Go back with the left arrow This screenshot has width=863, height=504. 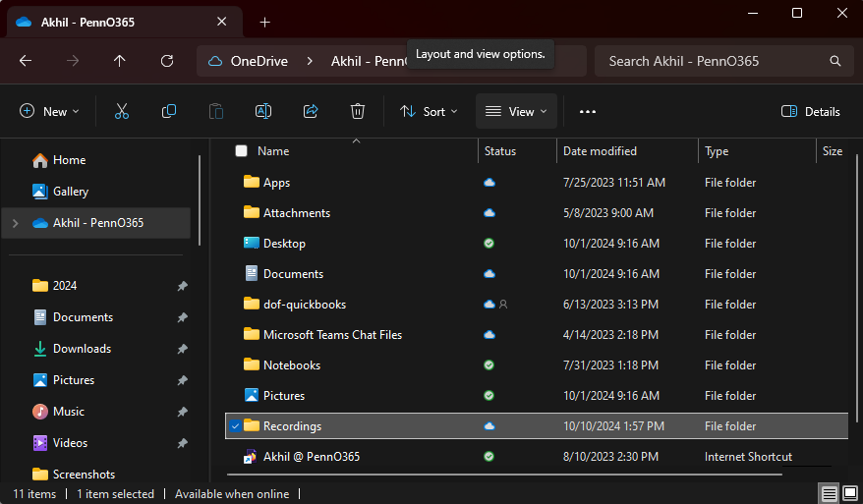[x=26, y=61]
